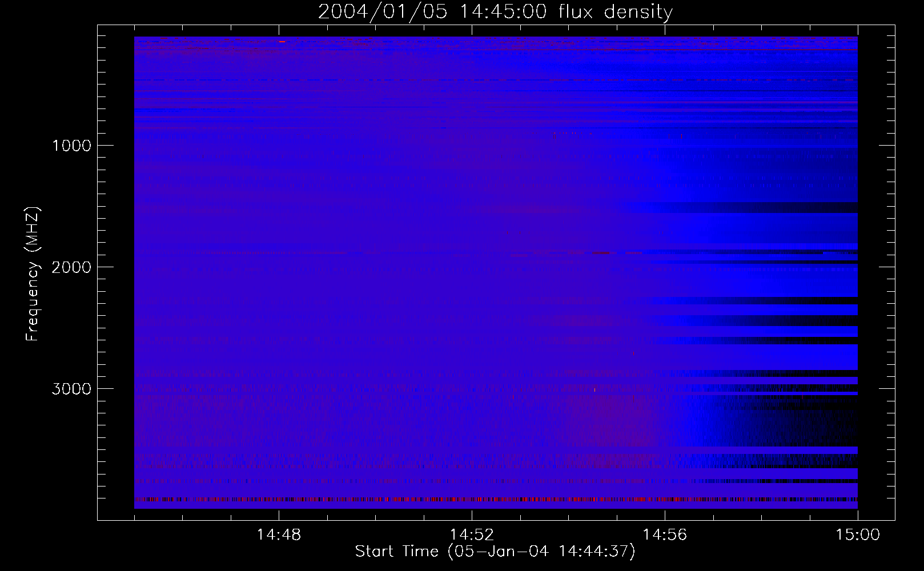Click the '14:52' time axis label
924x571 pixels.
tap(472, 535)
